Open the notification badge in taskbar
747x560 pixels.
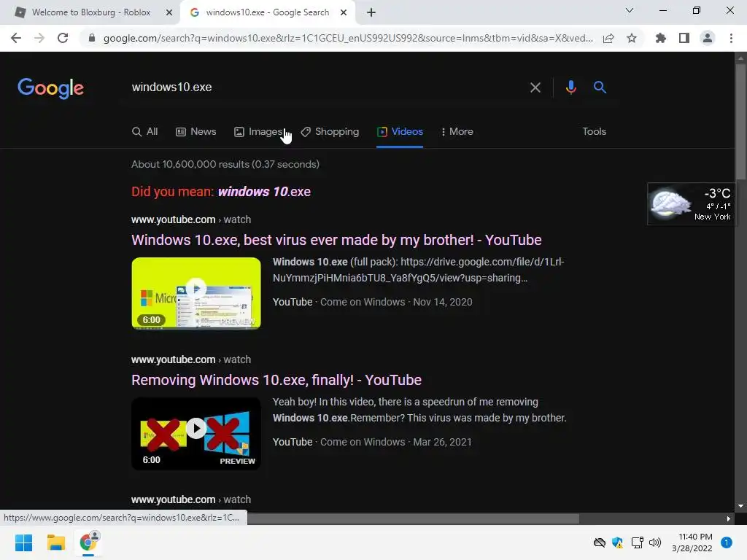click(x=727, y=542)
